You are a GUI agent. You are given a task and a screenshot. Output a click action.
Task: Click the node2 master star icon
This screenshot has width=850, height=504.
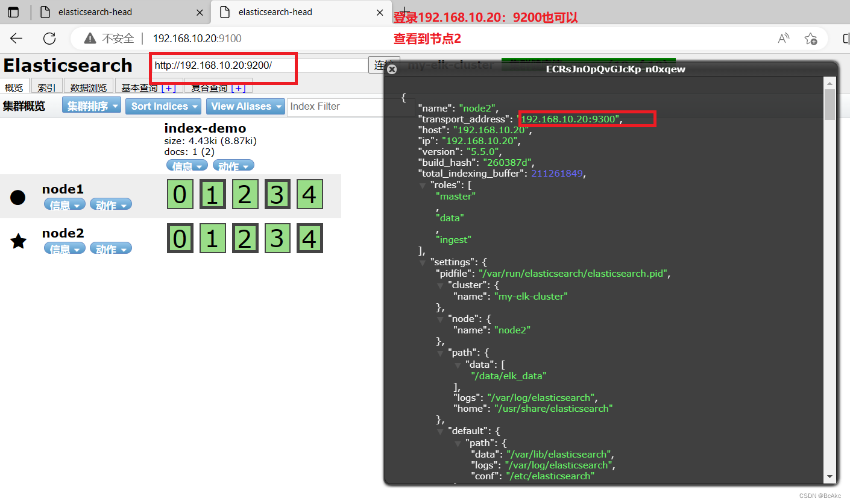pyautogui.click(x=19, y=242)
